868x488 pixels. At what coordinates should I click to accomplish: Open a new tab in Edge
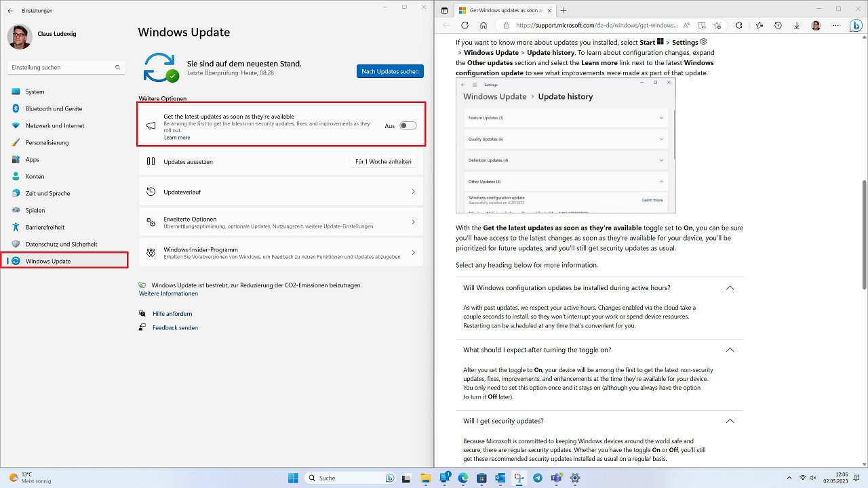click(x=563, y=10)
